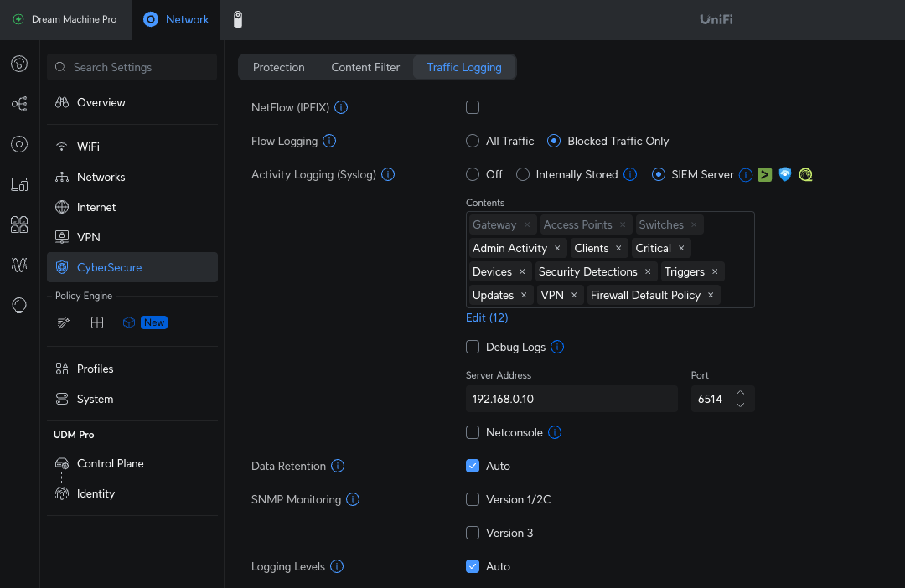Increase the Port value with the up stepper
The width and height of the screenshot is (905, 588).
740,393
